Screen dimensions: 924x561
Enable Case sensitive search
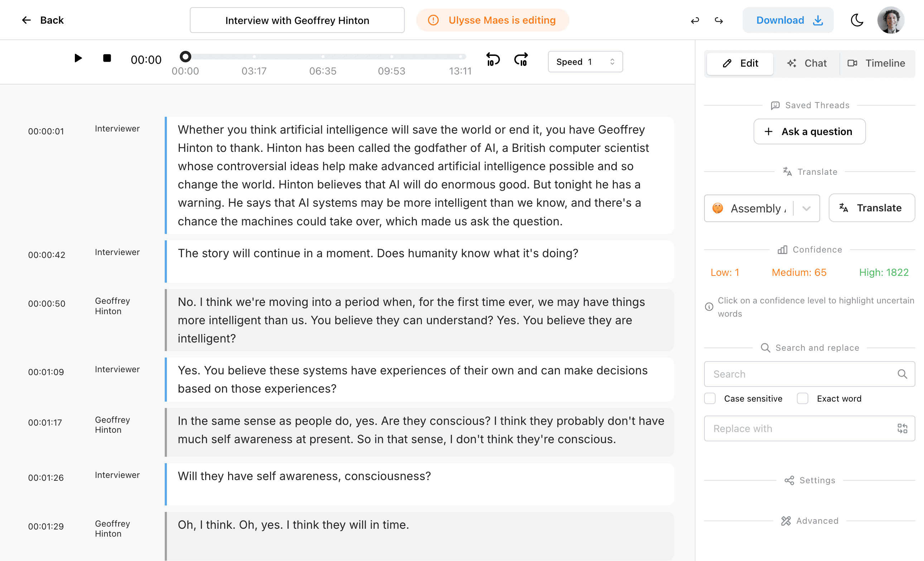710,398
